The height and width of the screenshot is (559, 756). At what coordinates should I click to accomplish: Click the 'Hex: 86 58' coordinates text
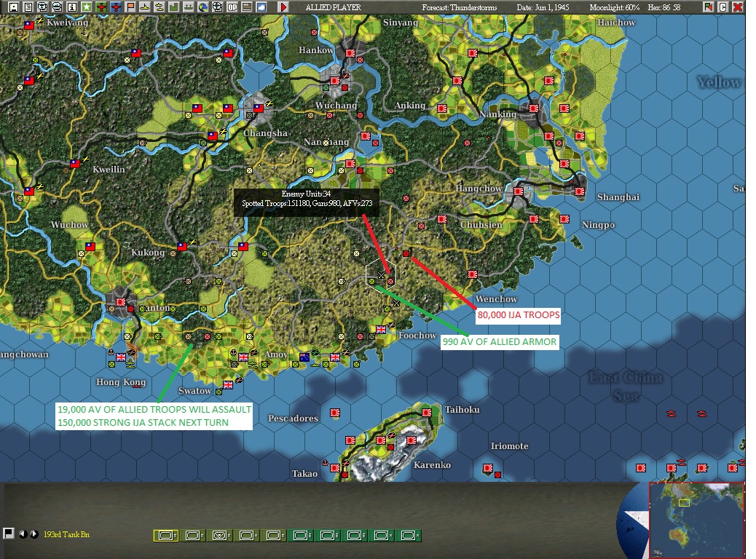664,7
